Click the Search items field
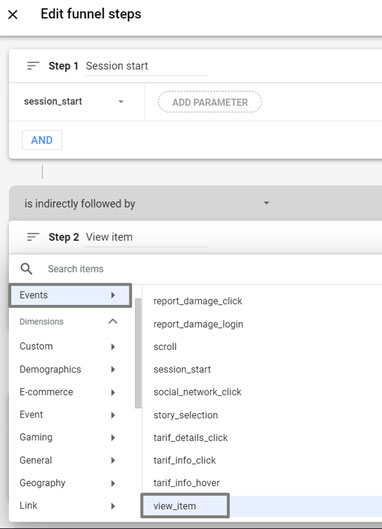 point(213,269)
